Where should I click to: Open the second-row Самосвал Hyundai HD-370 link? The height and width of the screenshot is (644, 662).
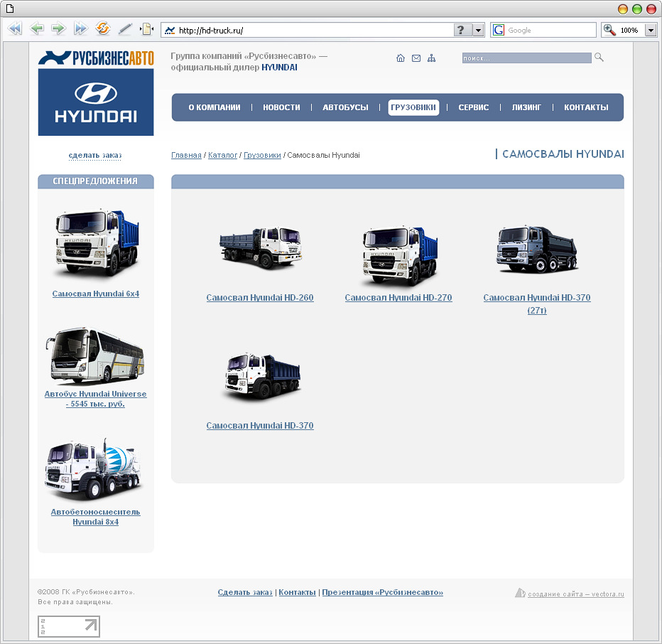(x=260, y=426)
